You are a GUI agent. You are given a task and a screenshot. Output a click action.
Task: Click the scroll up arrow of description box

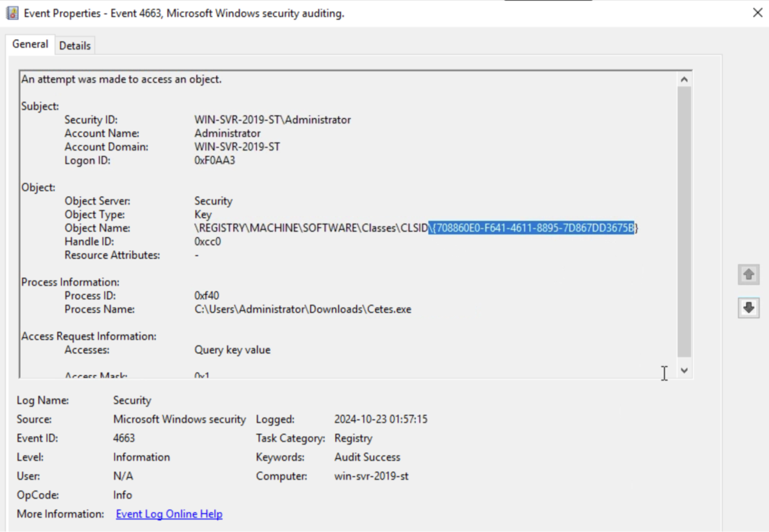tap(684, 80)
